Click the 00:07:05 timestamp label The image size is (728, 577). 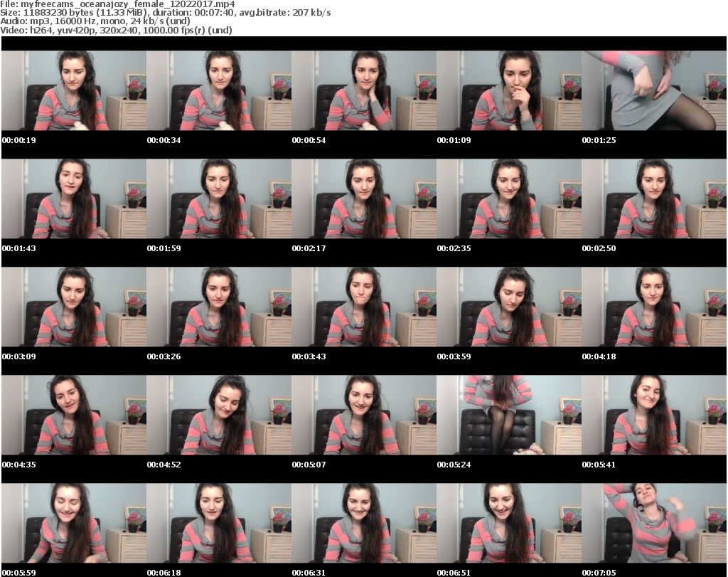click(599, 573)
